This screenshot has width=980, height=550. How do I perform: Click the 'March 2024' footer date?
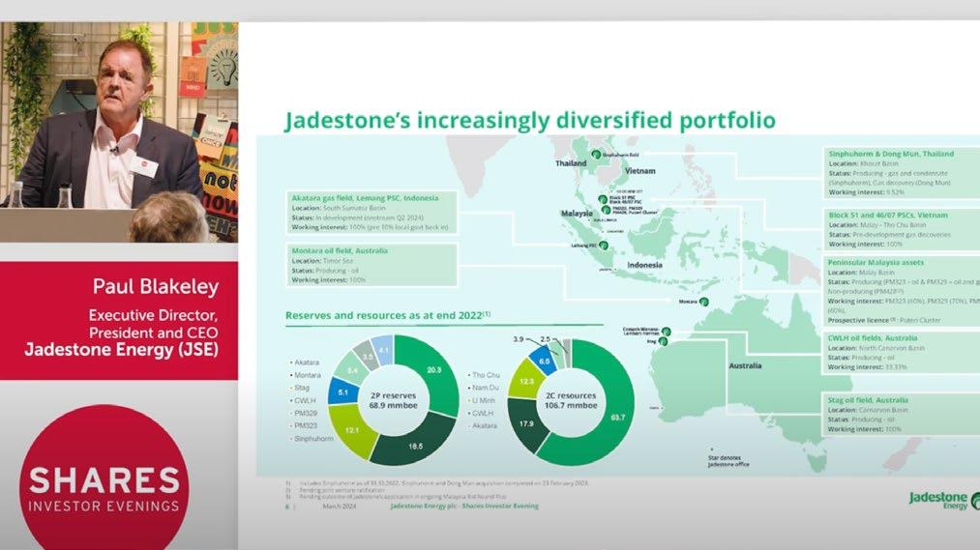(x=340, y=507)
